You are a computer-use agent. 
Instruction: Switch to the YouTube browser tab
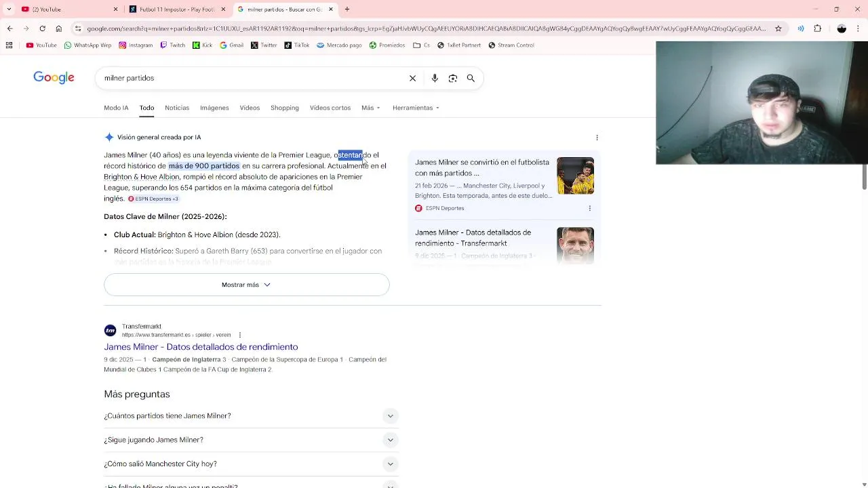pyautogui.click(x=68, y=9)
